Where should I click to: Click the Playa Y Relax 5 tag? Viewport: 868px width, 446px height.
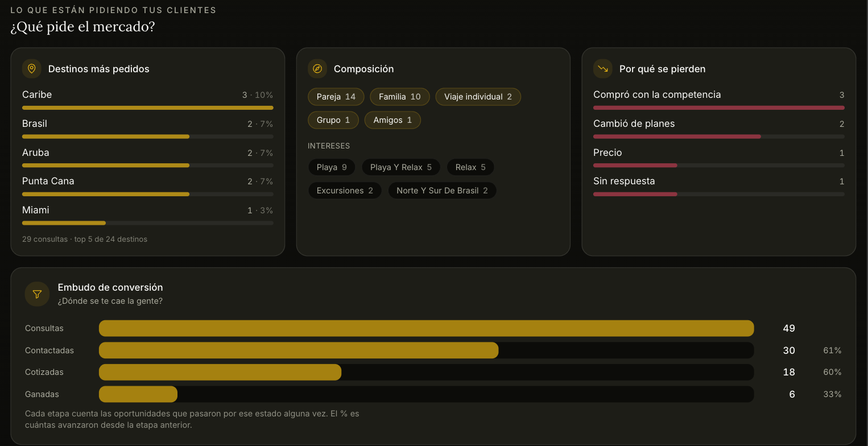pyautogui.click(x=401, y=167)
